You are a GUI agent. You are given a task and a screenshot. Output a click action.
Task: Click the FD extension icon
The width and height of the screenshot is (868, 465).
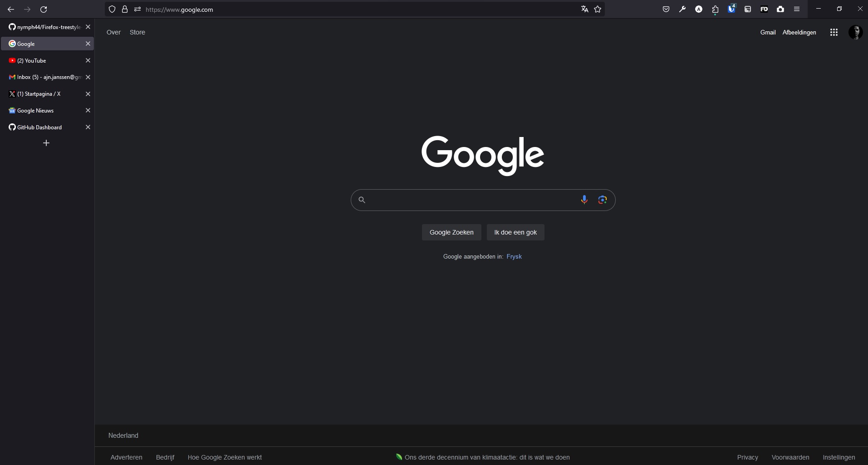[764, 9]
